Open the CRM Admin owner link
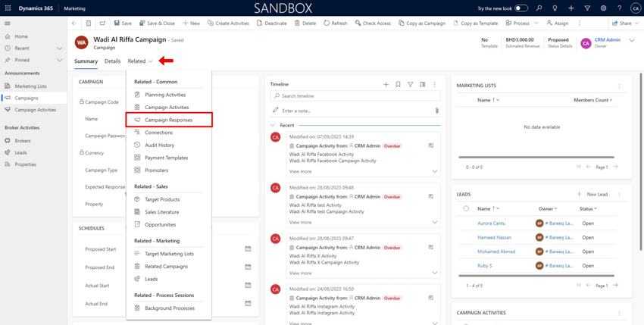Image resolution: width=644 pixels, height=325 pixels. (x=608, y=40)
